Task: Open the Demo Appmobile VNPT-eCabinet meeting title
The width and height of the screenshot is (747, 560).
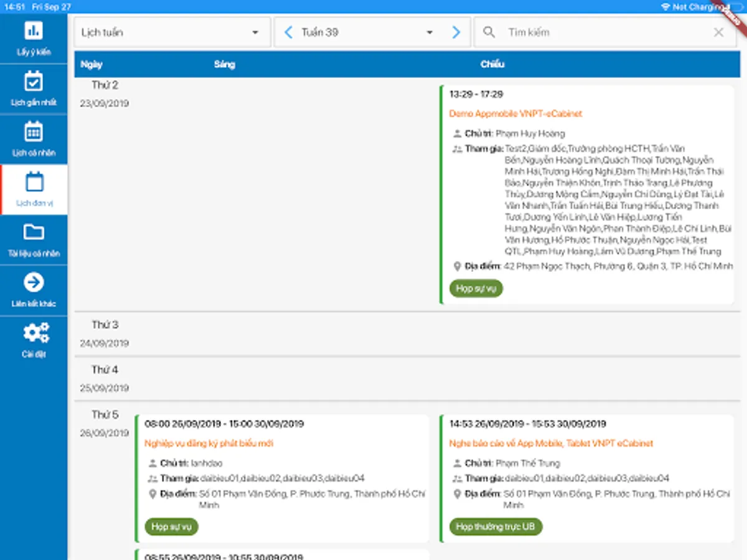Action: [515, 114]
